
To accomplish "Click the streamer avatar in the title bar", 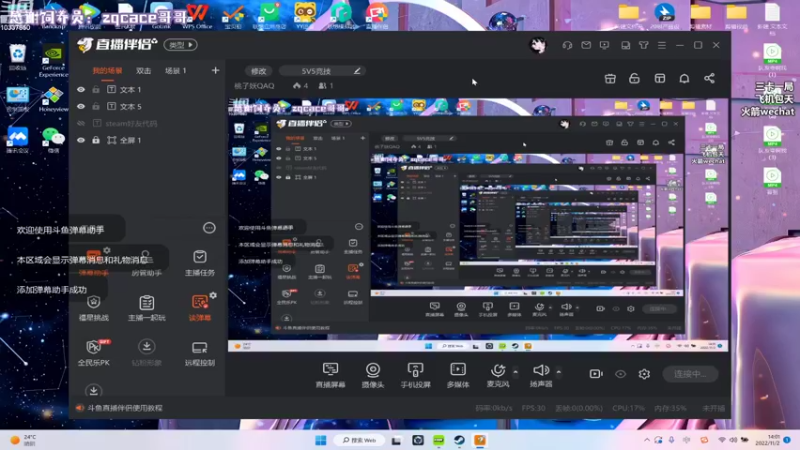I will [537, 45].
